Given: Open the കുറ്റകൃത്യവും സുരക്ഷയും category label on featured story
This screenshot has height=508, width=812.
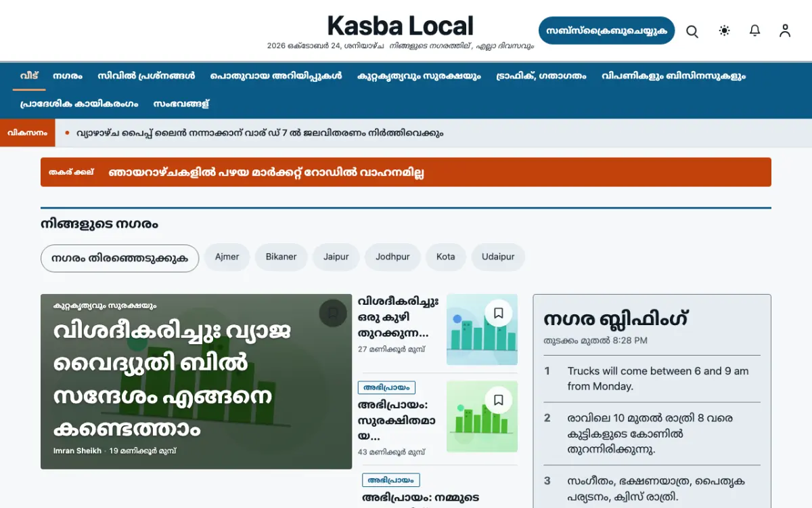Looking at the screenshot, I should point(105,305).
